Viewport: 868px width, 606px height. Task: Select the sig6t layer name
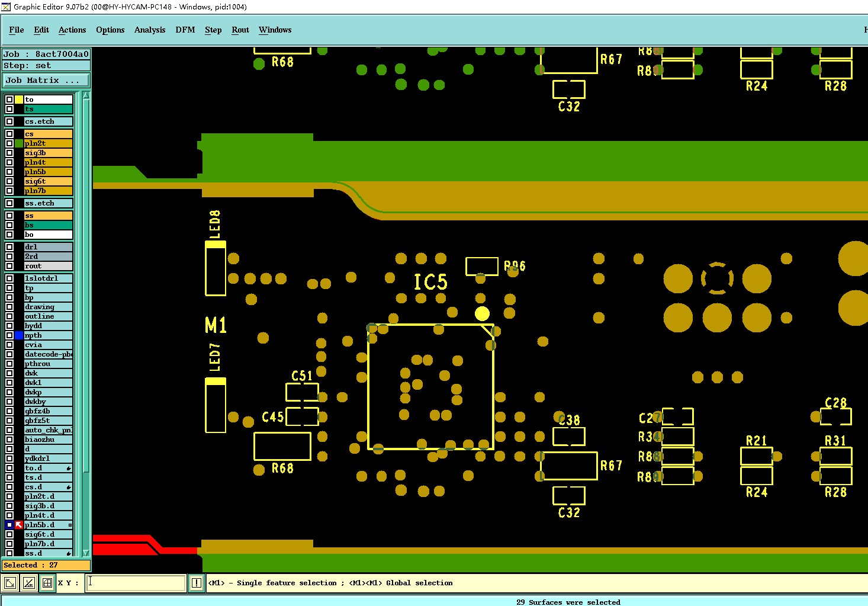pyautogui.click(x=49, y=181)
